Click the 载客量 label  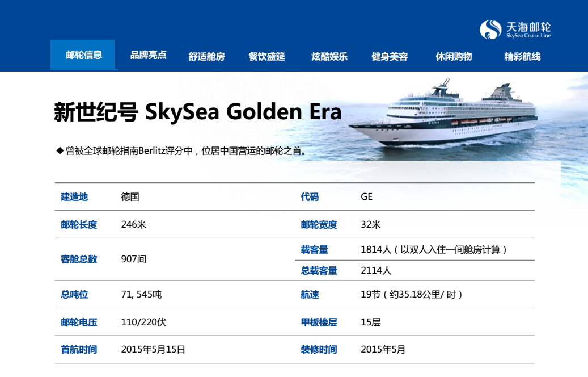coord(314,249)
